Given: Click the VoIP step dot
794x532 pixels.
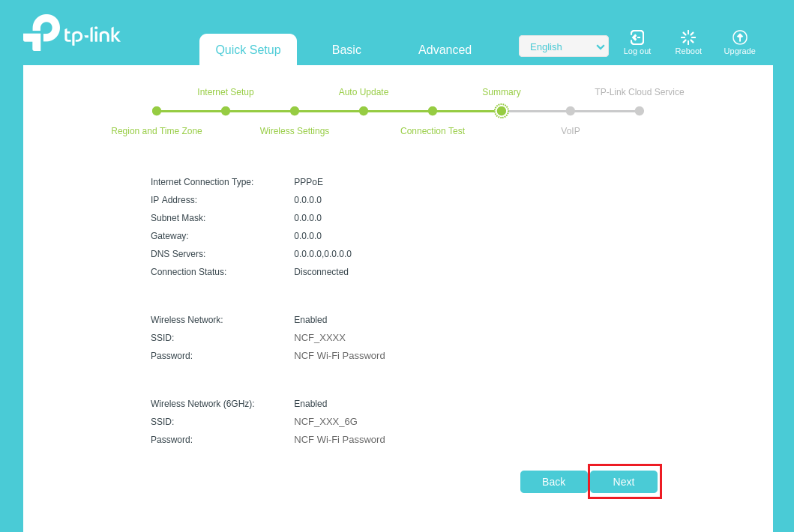Looking at the screenshot, I should pyautogui.click(x=571, y=111).
